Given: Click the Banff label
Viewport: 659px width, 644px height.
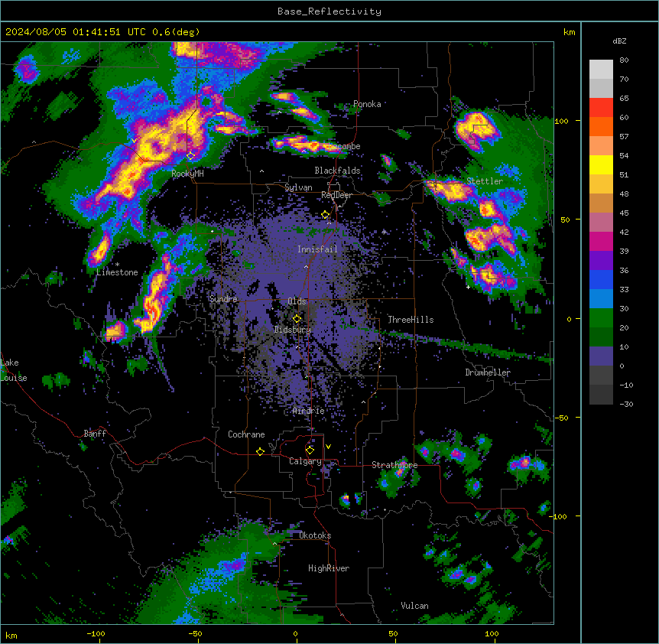Looking at the screenshot, I should click(95, 434).
